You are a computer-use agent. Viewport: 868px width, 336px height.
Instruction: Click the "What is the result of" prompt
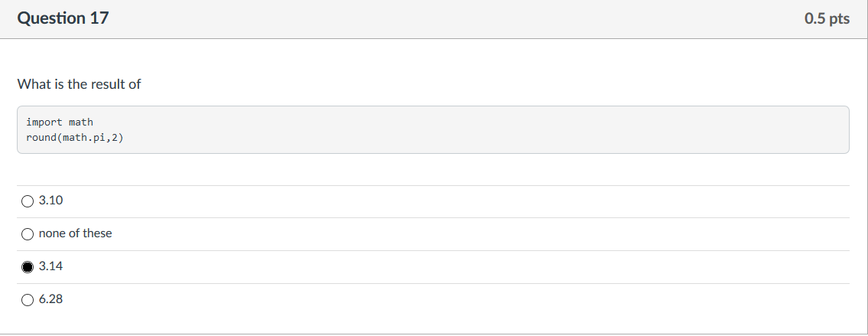80,84
